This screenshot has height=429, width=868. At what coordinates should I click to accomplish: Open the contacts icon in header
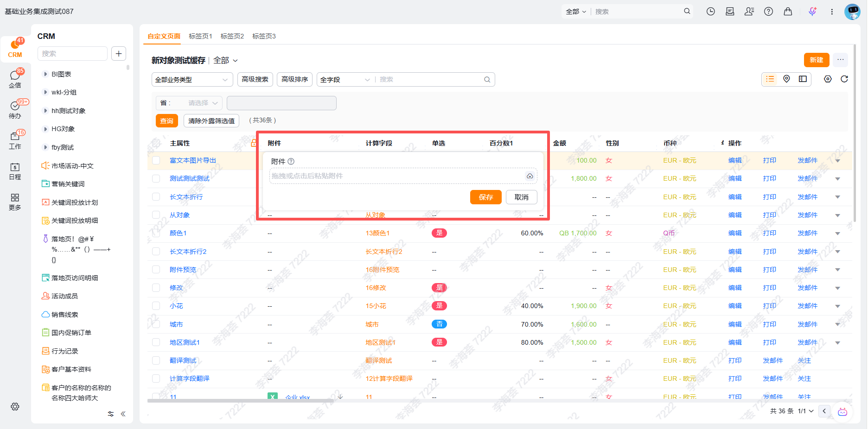click(x=749, y=12)
